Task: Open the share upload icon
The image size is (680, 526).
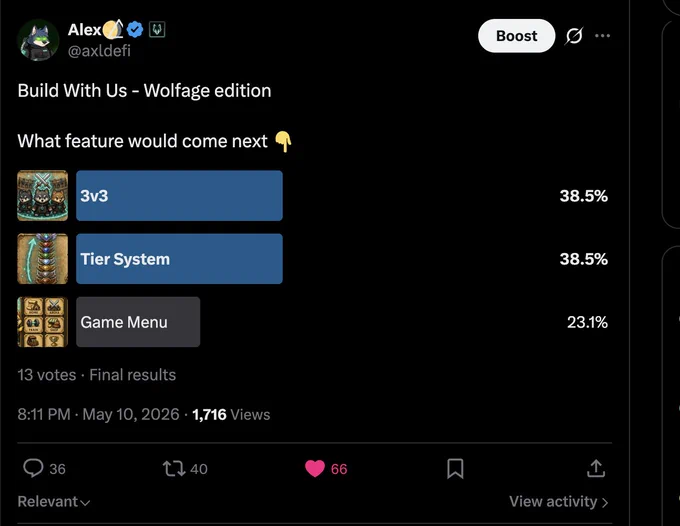Action: pyautogui.click(x=596, y=468)
